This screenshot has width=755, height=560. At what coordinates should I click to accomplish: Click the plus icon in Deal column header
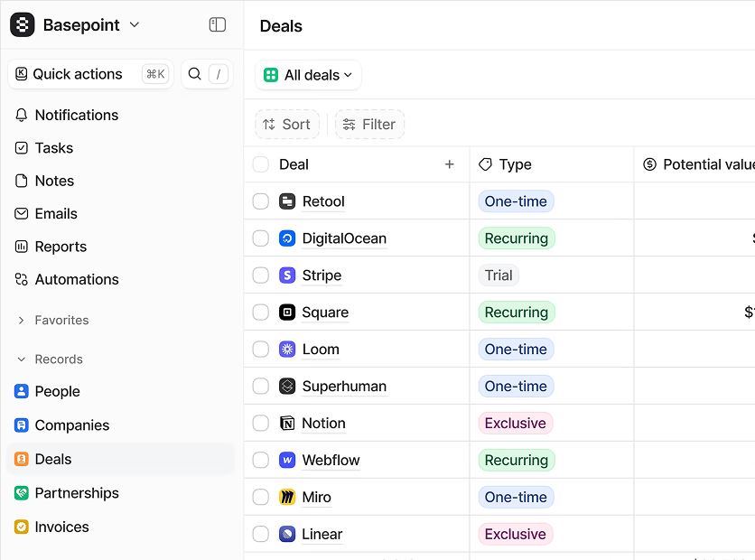coord(450,164)
